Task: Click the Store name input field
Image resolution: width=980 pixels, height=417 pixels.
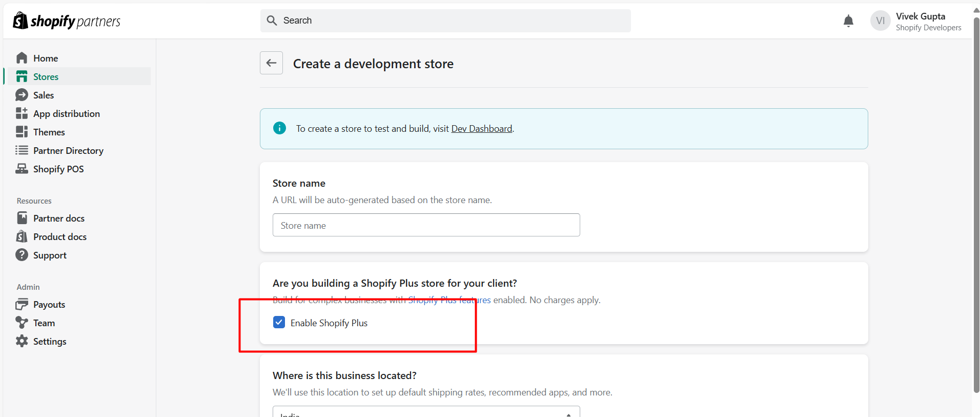Action: tap(425, 225)
